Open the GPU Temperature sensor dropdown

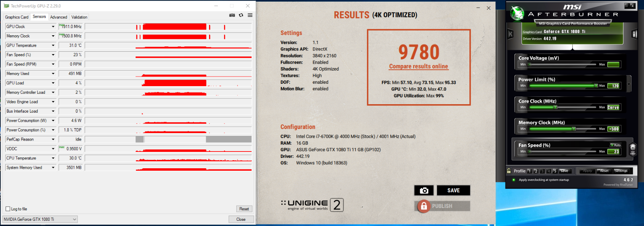pos(53,45)
